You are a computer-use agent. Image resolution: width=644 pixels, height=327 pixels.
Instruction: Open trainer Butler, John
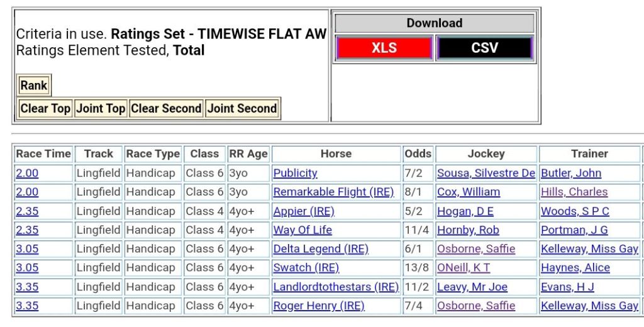pos(571,173)
